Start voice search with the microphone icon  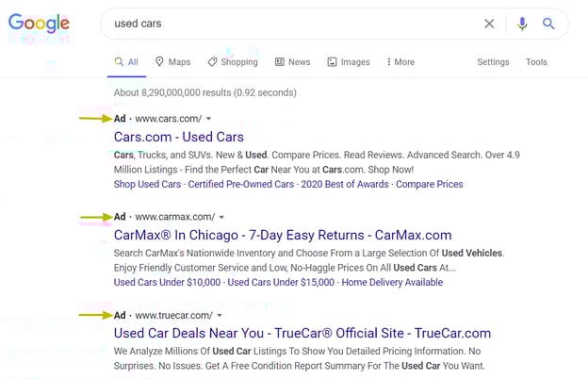[x=522, y=24]
